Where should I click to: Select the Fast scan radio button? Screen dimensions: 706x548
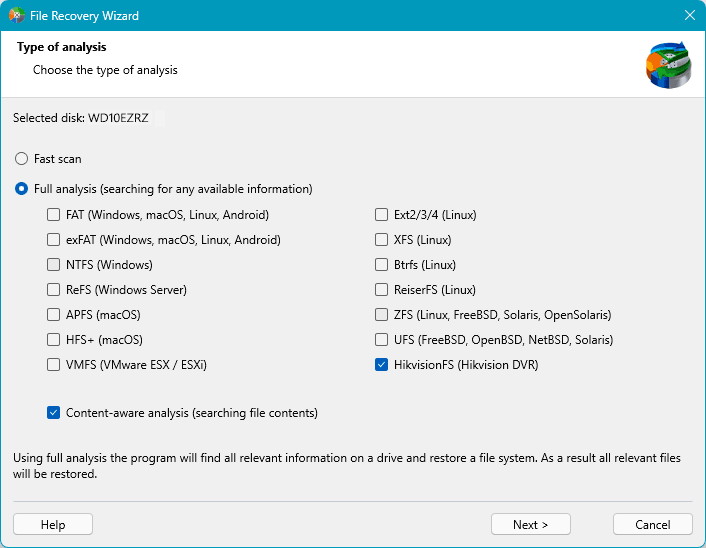point(21,159)
